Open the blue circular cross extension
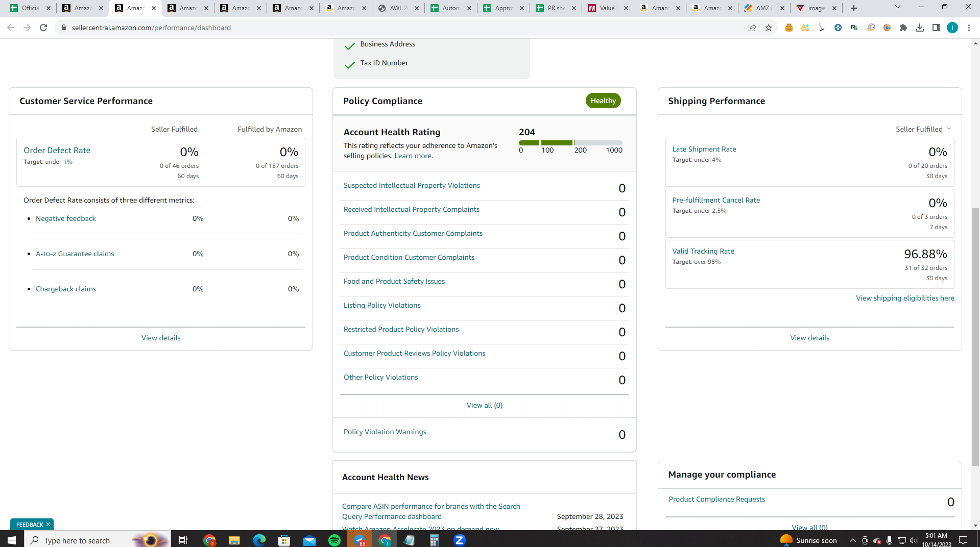Image resolution: width=980 pixels, height=547 pixels. pos(838,28)
